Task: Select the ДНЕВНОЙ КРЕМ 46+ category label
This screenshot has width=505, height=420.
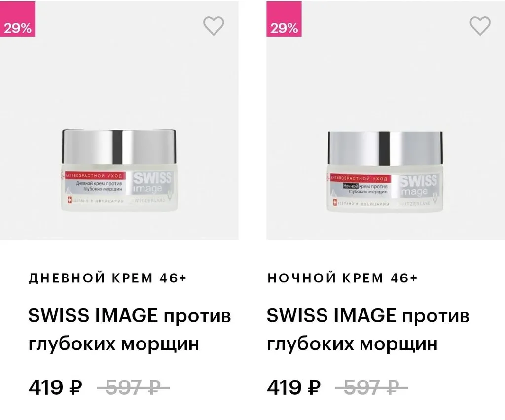Action: point(108,278)
